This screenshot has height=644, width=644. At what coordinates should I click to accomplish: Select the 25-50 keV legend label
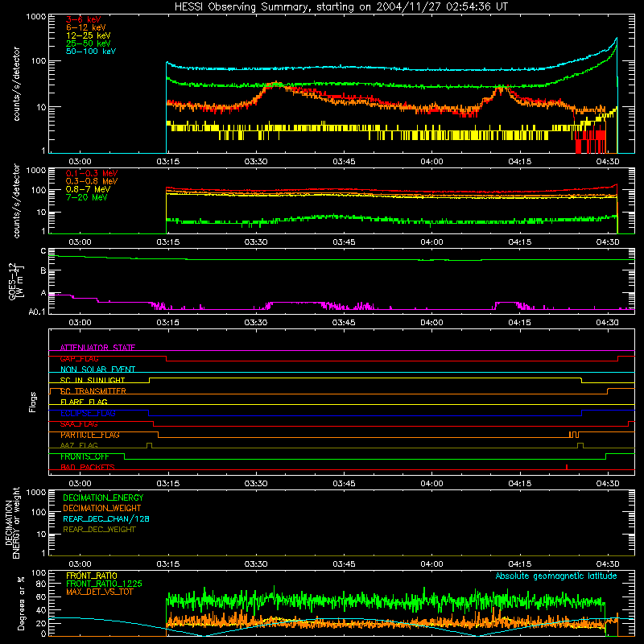pos(88,43)
